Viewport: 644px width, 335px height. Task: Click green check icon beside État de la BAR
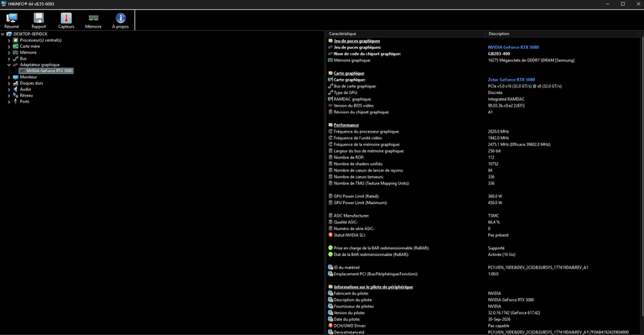click(330, 254)
